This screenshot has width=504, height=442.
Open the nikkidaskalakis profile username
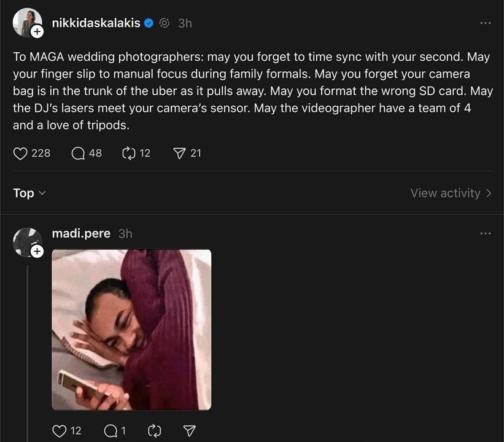tap(96, 23)
